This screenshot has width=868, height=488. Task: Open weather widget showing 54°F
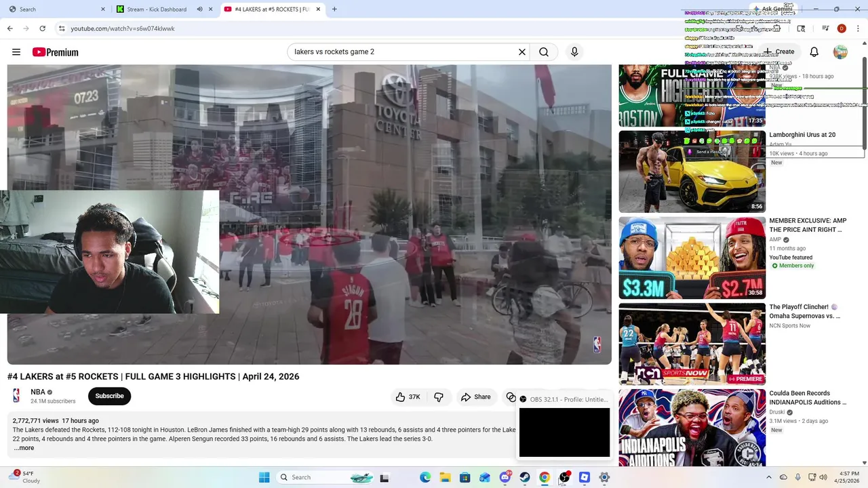[x=25, y=477]
